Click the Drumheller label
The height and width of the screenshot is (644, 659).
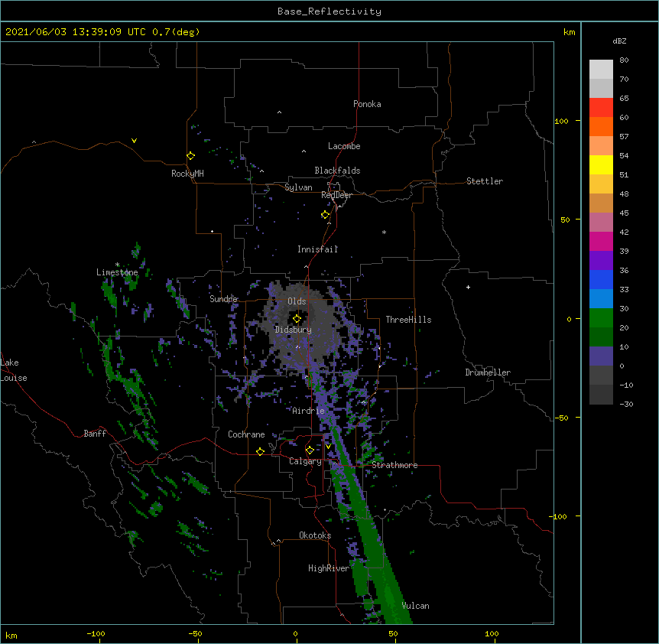(x=488, y=372)
